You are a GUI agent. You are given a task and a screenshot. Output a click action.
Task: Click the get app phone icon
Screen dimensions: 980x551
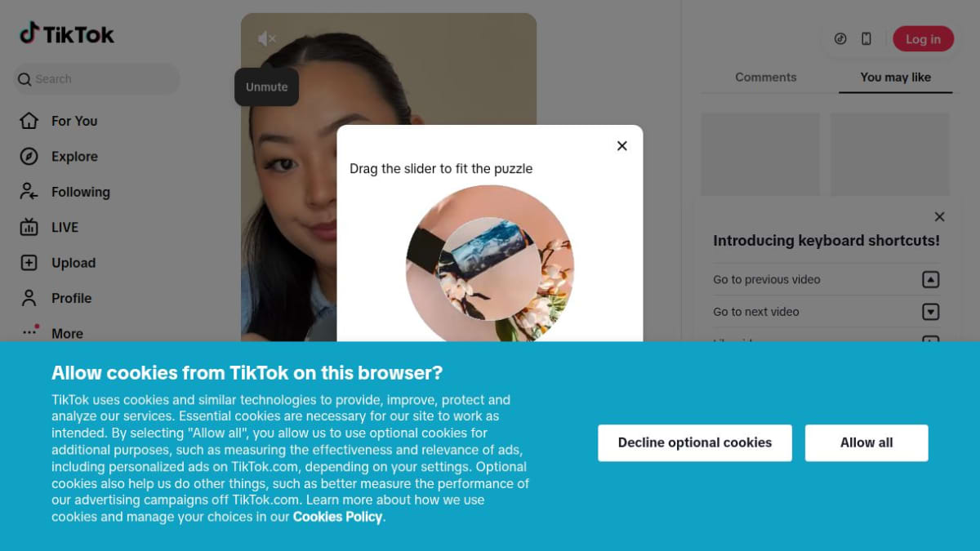tap(866, 38)
